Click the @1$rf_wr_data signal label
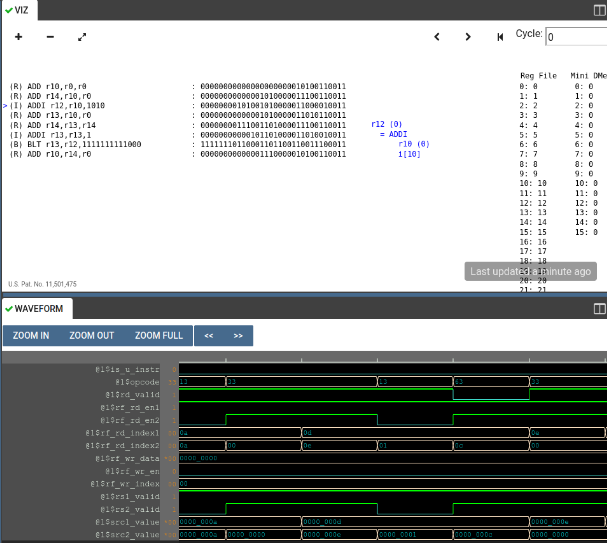Image resolution: width=607 pixels, height=543 pixels. pyautogui.click(x=128, y=458)
